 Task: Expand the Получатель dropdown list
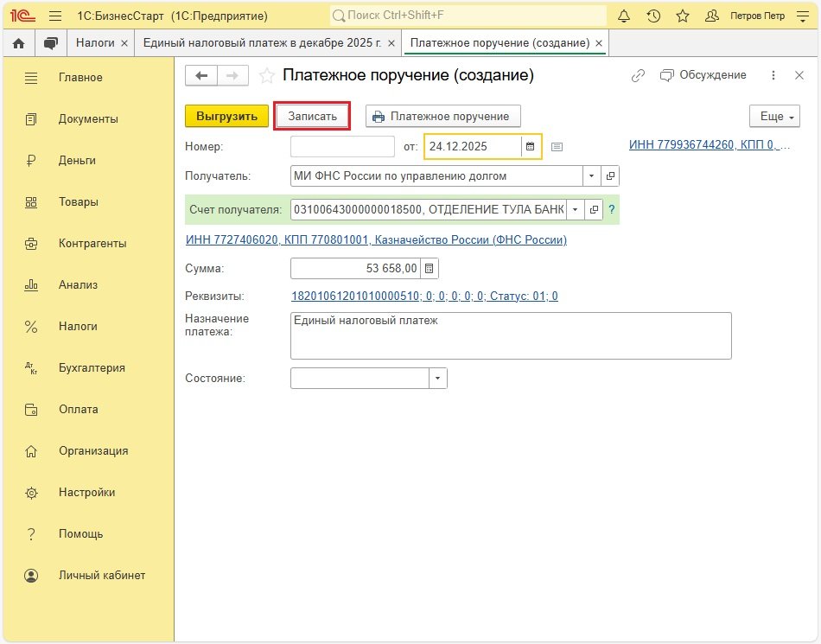point(592,176)
